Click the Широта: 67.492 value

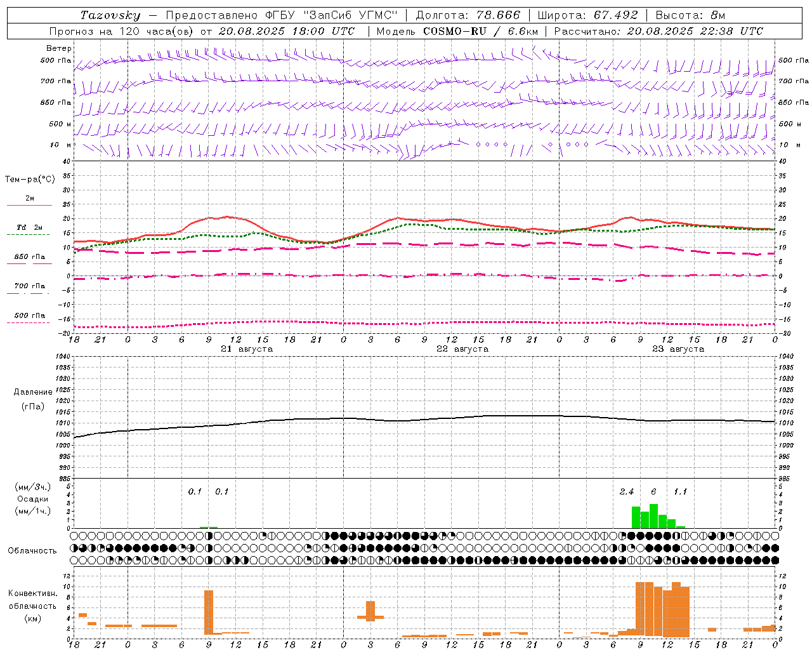(587, 15)
